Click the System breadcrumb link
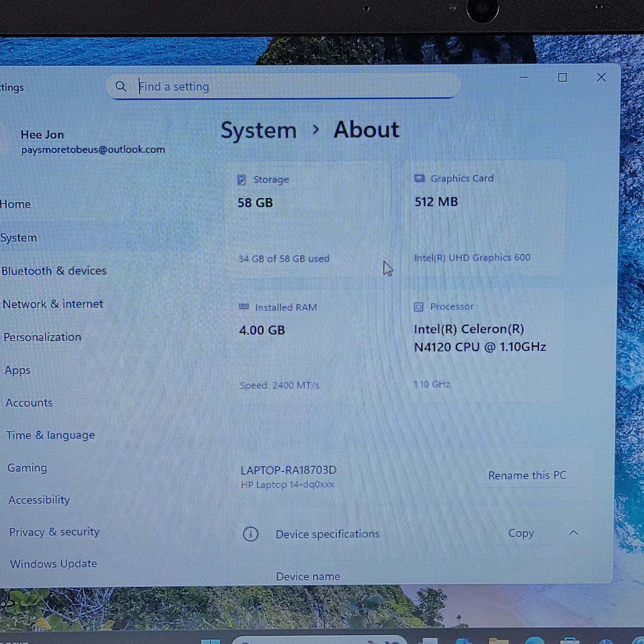644x644 pixels. pyautogui.click(x=258, y=131)
